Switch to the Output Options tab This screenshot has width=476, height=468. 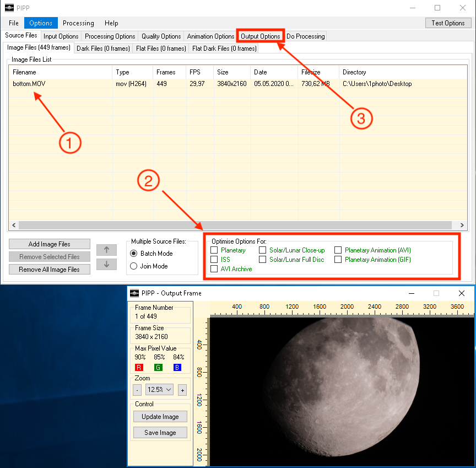click(261, 36)
